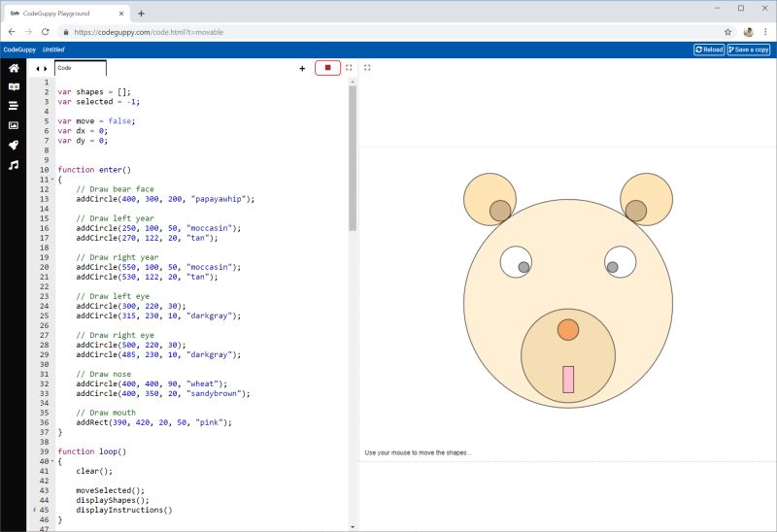
Task: Collapse the enter function fold arrow at line 11
Action: [52, 180]
